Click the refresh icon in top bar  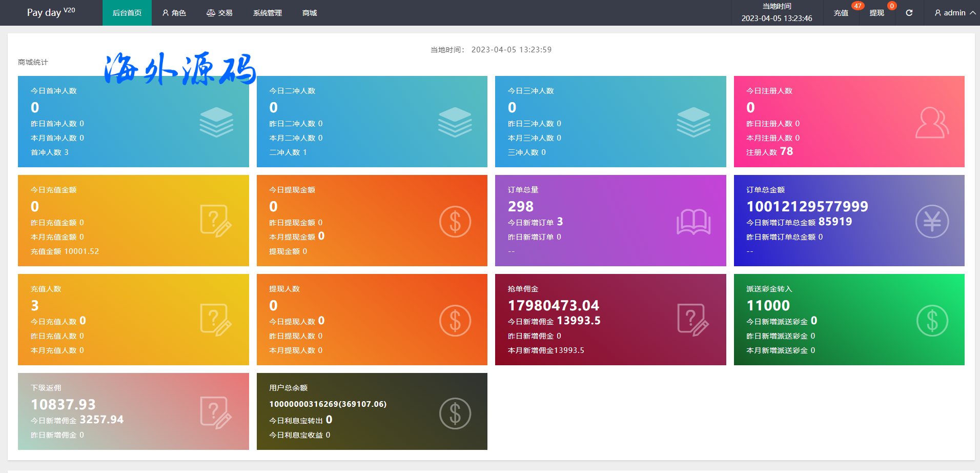[909, 13]
